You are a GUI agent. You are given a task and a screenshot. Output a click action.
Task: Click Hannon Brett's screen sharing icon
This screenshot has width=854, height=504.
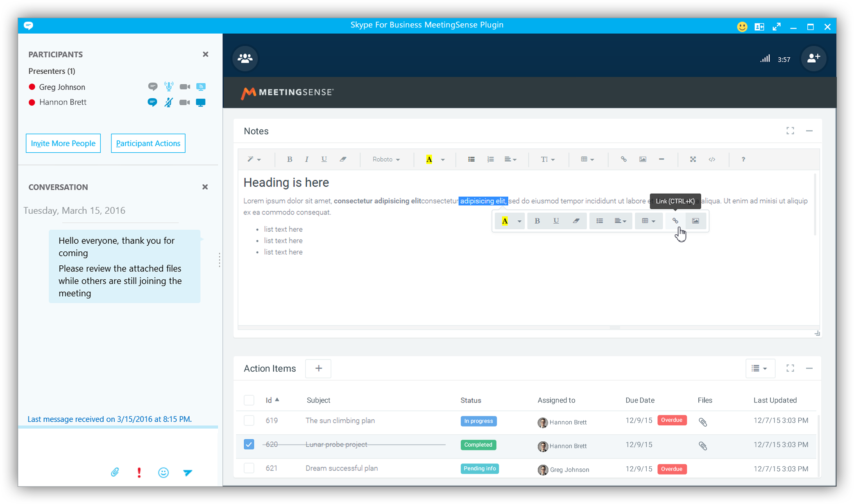[x=201, y=102]
